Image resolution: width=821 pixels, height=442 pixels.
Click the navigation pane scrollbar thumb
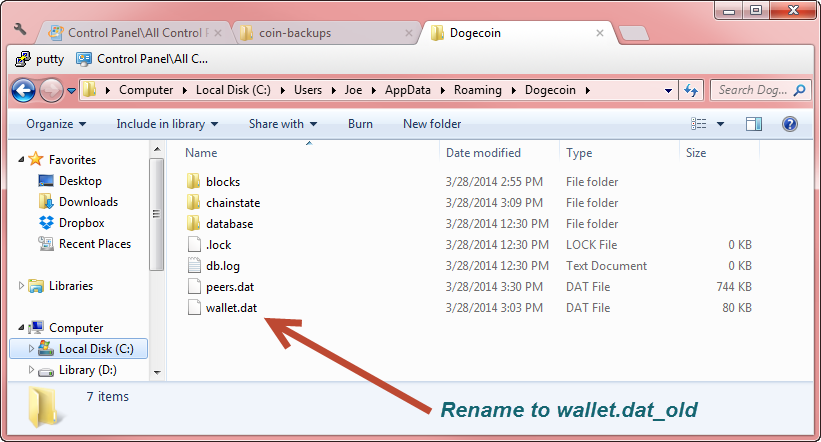pyautogui.click(x=157, y=214)
